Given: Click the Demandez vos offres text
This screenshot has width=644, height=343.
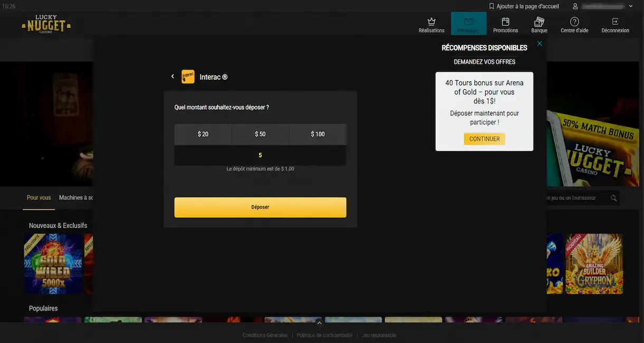Looking at the screenshot, I should point(485,62).
